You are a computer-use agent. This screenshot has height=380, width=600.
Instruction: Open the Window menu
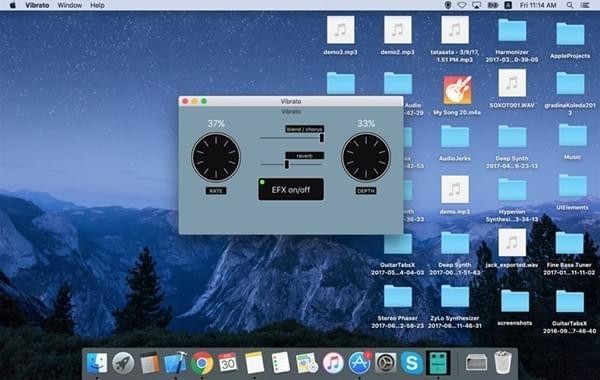pyautogui.click(x=69, y=5)
